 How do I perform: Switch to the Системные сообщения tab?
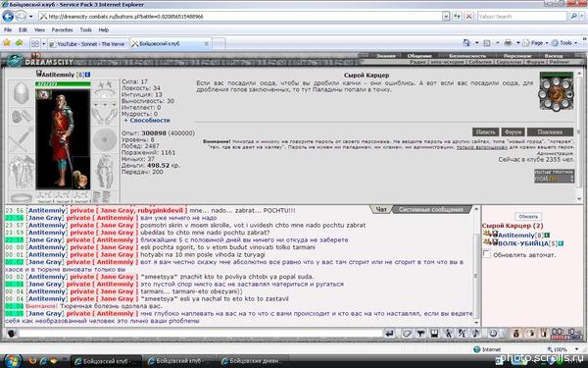(x=431, y=209)
